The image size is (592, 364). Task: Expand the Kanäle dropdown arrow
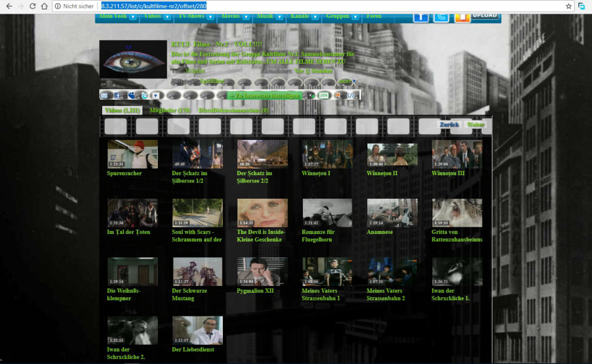315,17
